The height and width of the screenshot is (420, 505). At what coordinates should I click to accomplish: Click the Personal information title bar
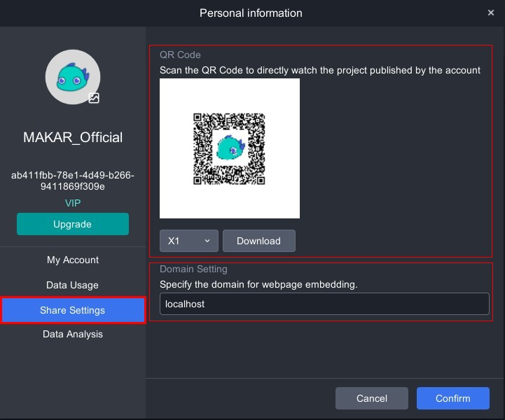click(251, 13)
